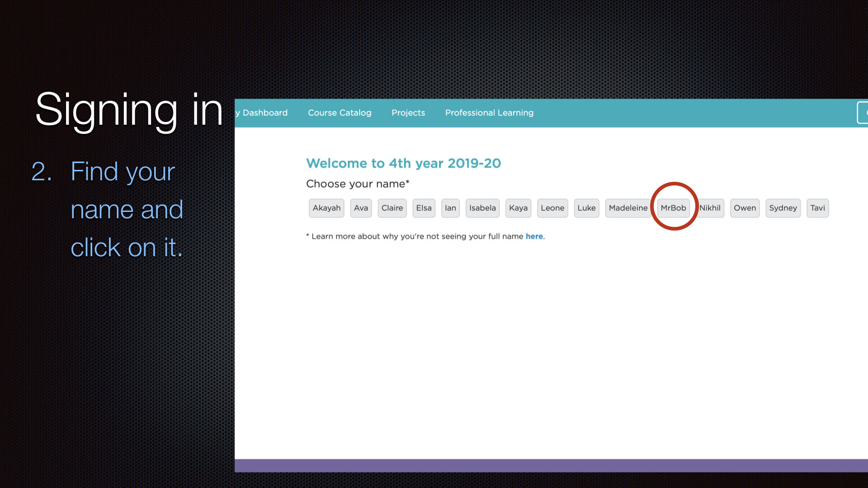This screenshot has height=488, width=868.
Task: Open the Dashboard nav item
Action: 261,113
